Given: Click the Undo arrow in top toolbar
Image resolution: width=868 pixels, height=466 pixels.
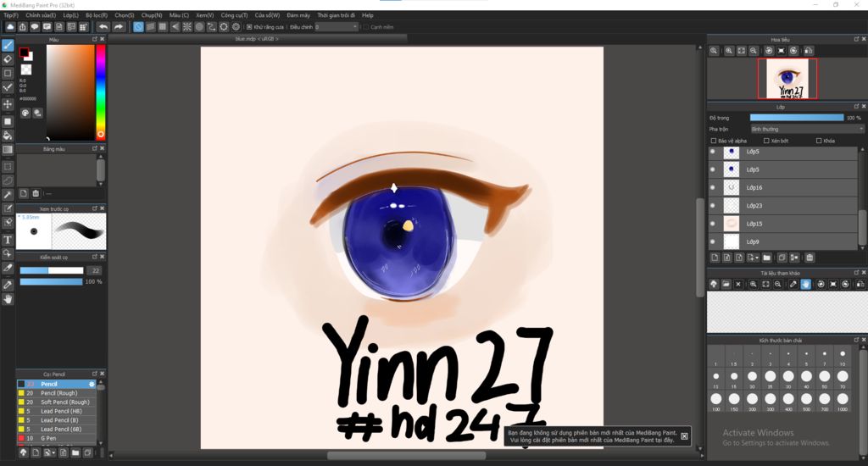Looking at the screenshot, I should coord(103,26).
